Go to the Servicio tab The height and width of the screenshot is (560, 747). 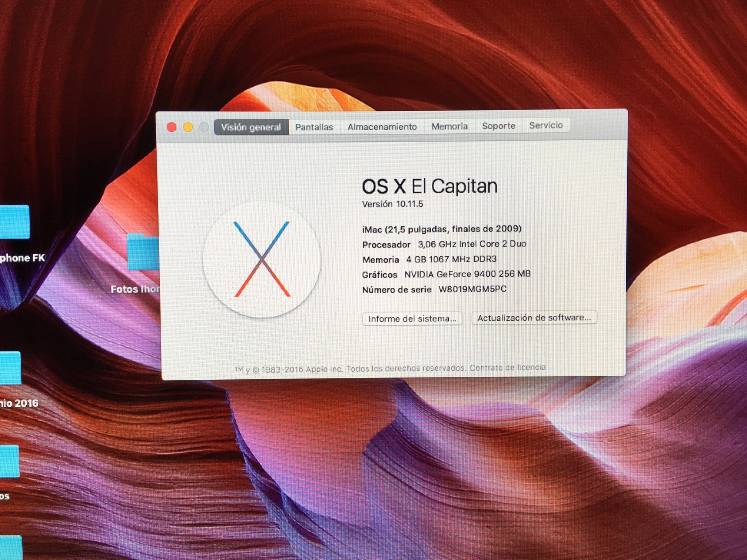tap(546, 125)
